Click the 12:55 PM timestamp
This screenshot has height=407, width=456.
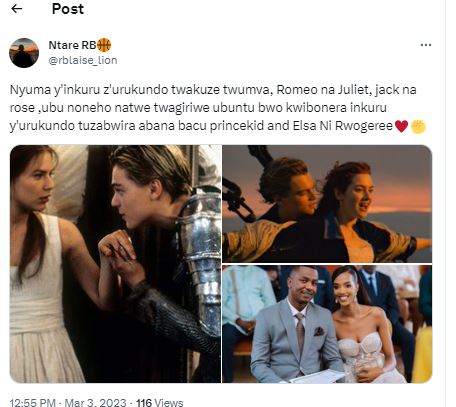point(33,402)
